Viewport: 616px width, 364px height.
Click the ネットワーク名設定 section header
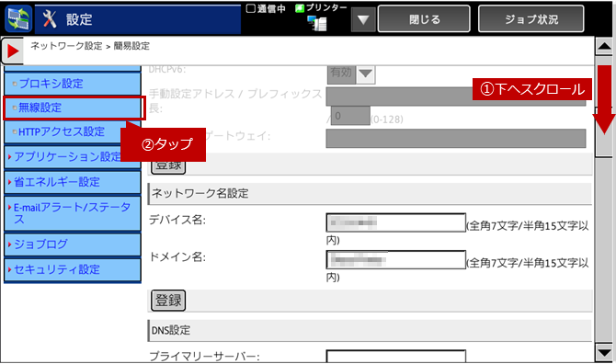coord(370,193)
